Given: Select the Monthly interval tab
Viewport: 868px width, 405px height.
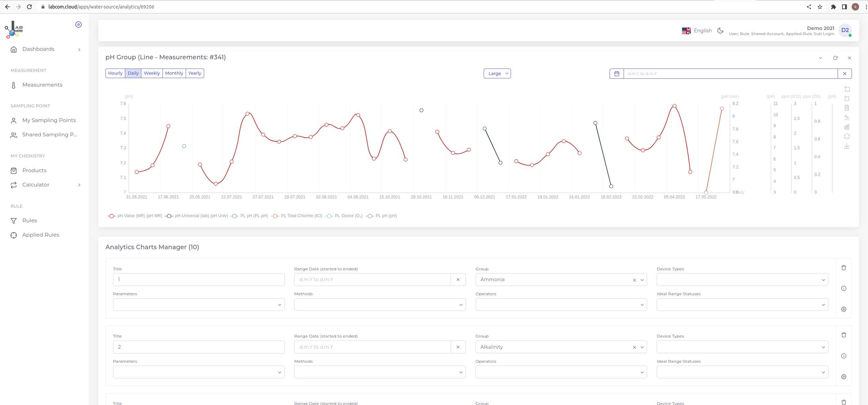Looking at the screenshot, I should (174, 73).
